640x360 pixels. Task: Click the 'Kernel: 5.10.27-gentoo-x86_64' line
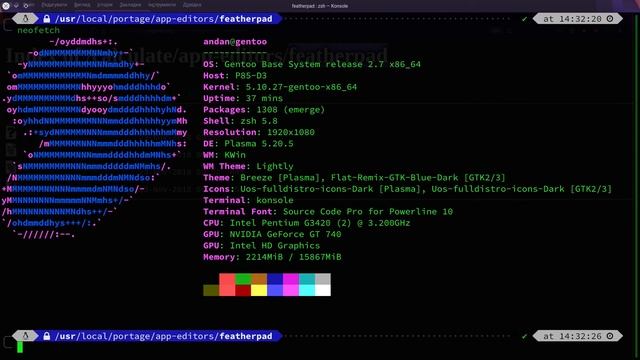click(x=280, y=87)
